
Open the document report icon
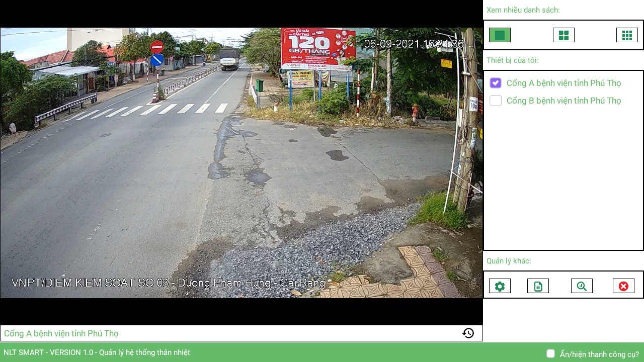click(x=538, y=286)
